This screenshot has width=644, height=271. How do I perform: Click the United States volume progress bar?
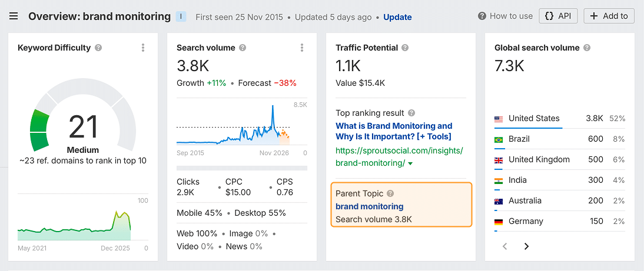coord(529,128)
